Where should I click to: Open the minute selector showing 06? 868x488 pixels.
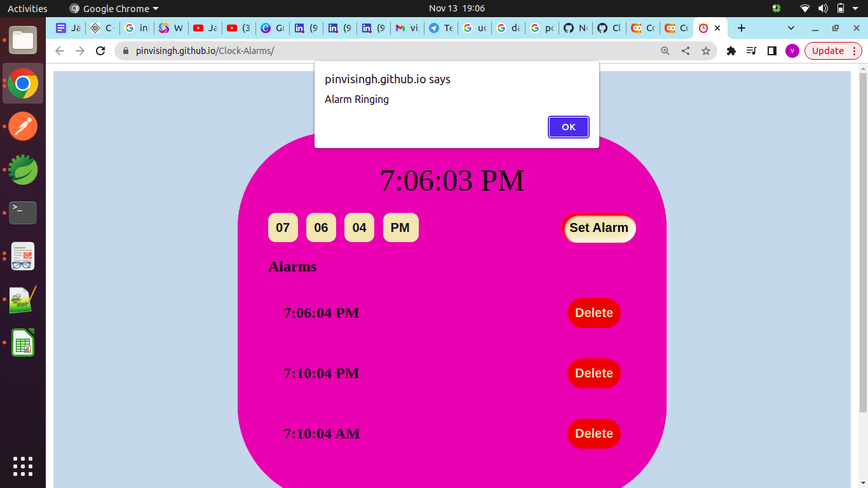coord(321,227)
